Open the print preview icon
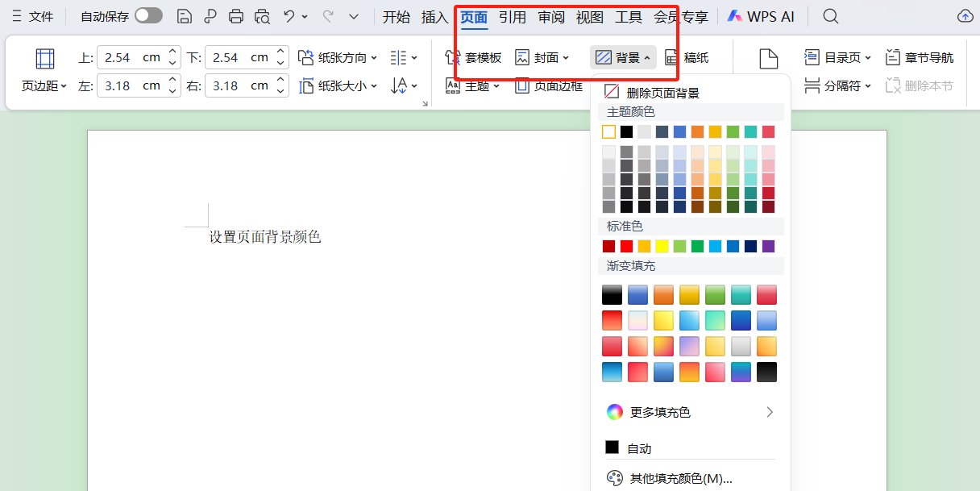The height and width of the screenshot is (491, 980). click(262, 16)
